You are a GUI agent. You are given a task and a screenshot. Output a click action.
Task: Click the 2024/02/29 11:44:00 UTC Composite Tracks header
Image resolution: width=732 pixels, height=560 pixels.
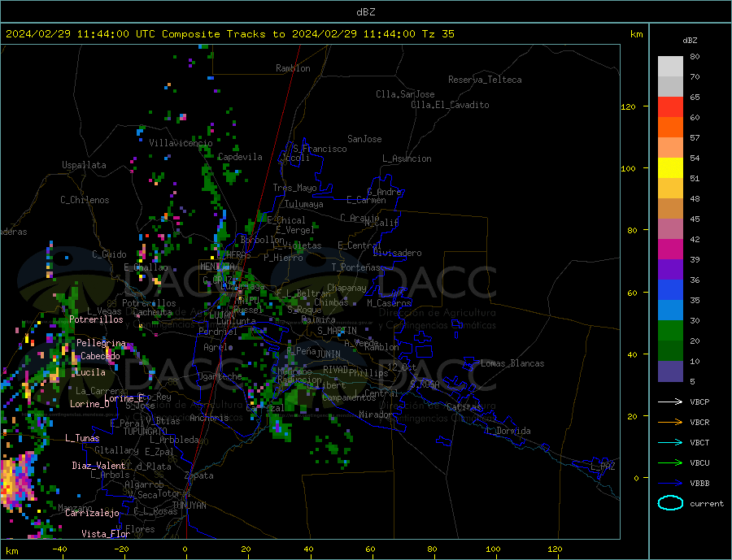click(x=229, y=34)
